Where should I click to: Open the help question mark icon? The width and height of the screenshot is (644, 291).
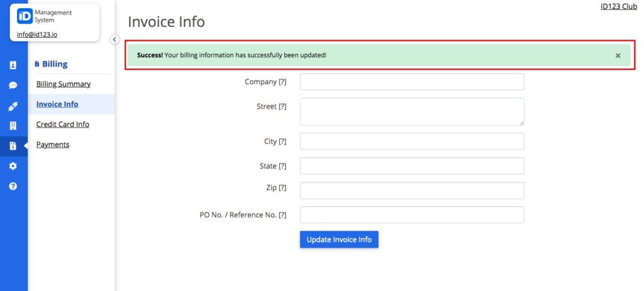(x=13, y=186)
